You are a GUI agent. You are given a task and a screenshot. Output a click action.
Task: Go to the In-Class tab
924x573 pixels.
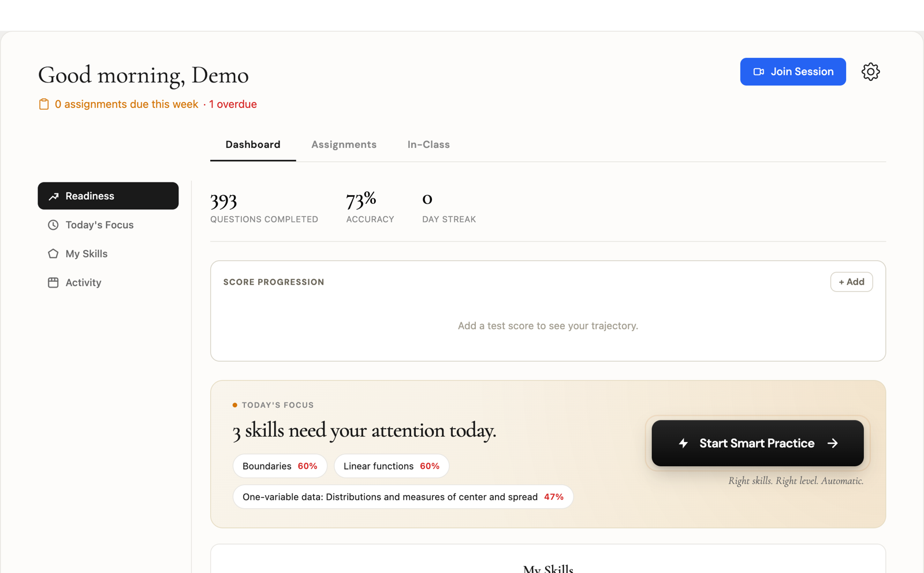click(429, 144)
